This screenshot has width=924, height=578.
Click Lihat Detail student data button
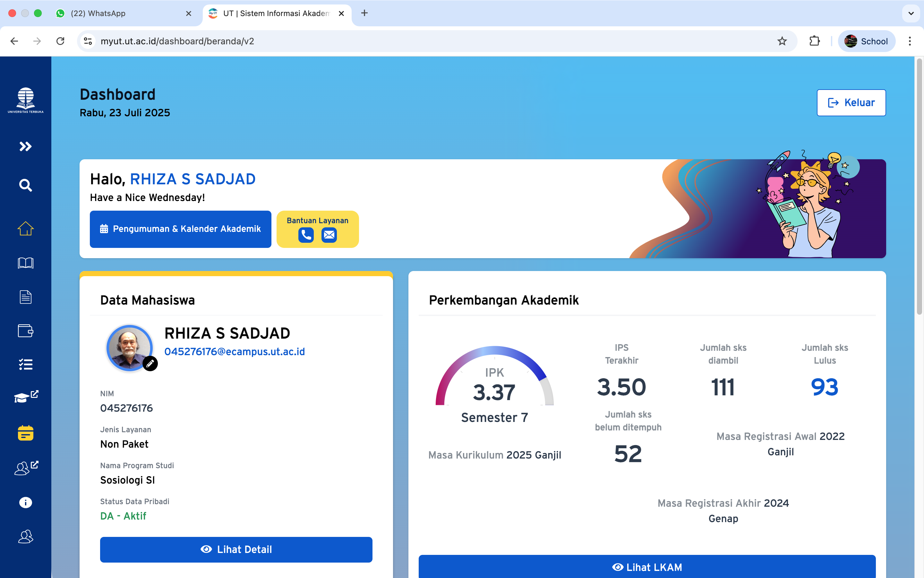(236, 549)
